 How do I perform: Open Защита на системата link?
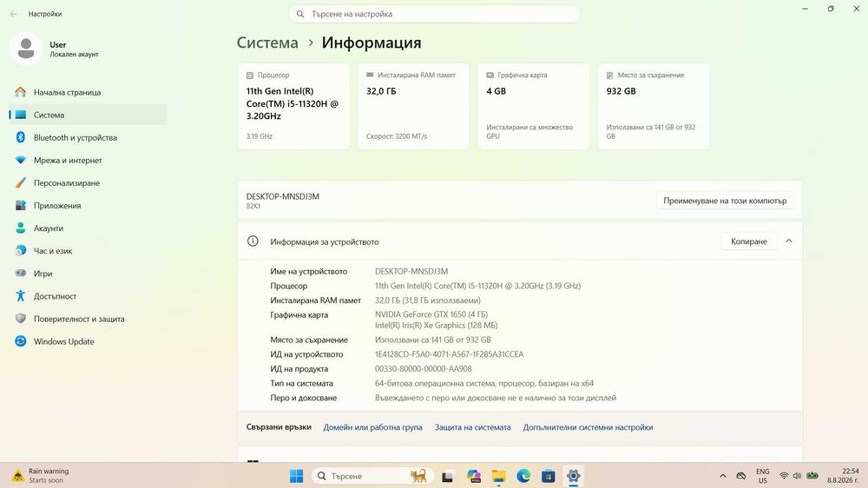[x=473, y=427]
